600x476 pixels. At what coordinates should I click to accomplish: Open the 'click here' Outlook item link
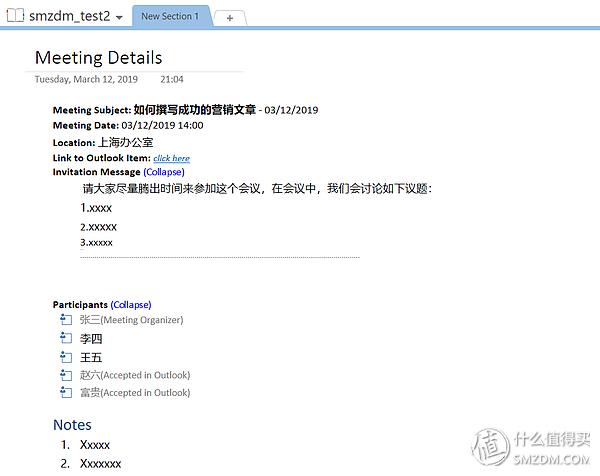171,158
